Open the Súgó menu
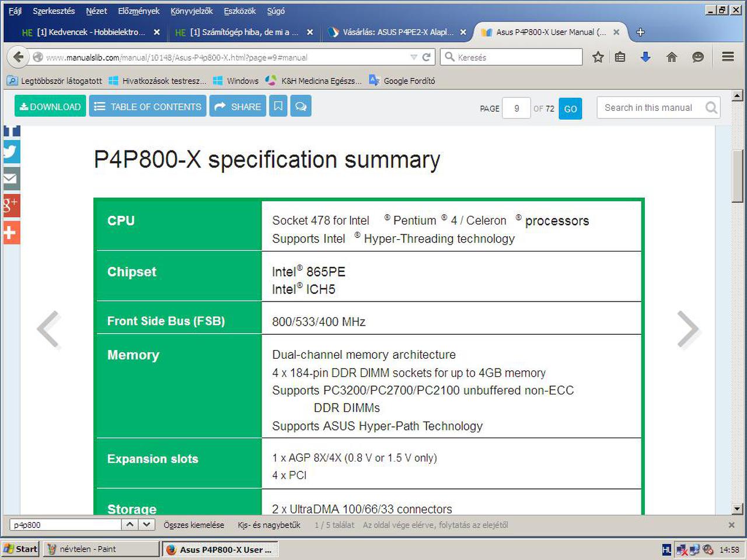This screenshot has width=747, height=560. (276, 11)
